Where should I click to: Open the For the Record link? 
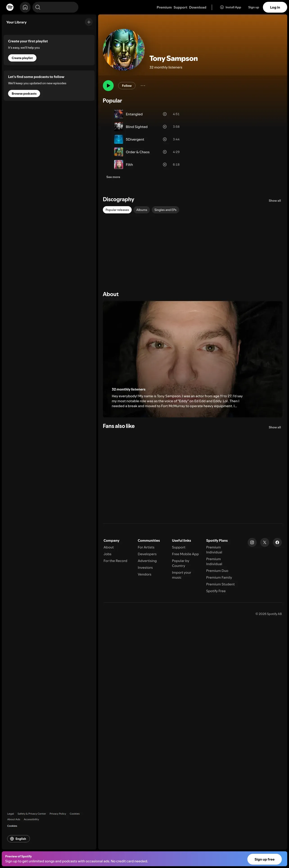click(x=115, y=561)
